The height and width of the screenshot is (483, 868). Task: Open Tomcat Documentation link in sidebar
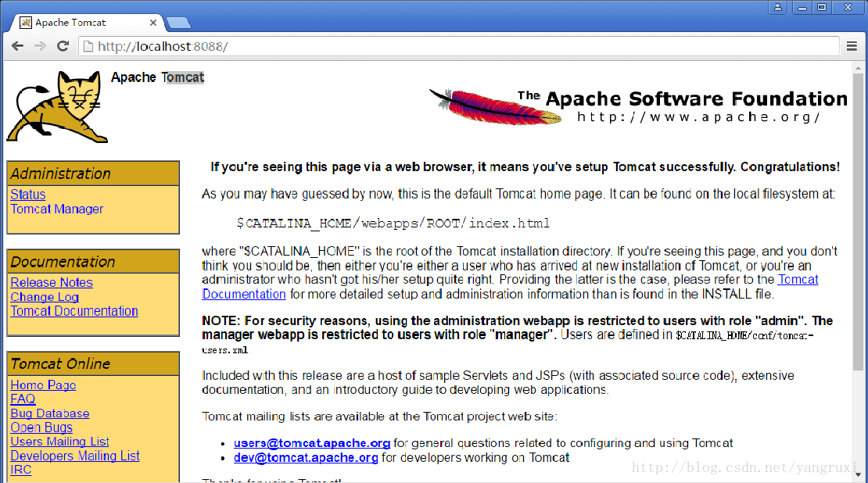(74, 311)
